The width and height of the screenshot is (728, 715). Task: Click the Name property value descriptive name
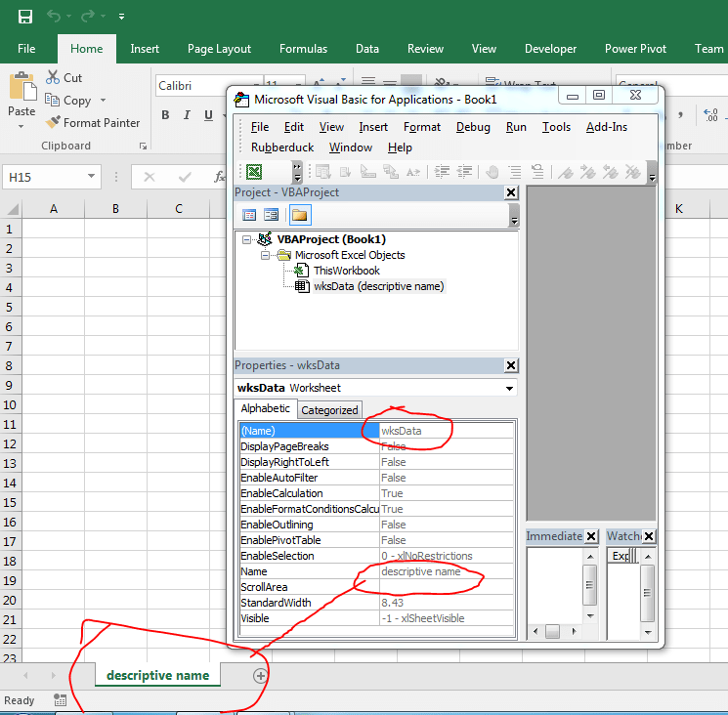coord(447,571)
